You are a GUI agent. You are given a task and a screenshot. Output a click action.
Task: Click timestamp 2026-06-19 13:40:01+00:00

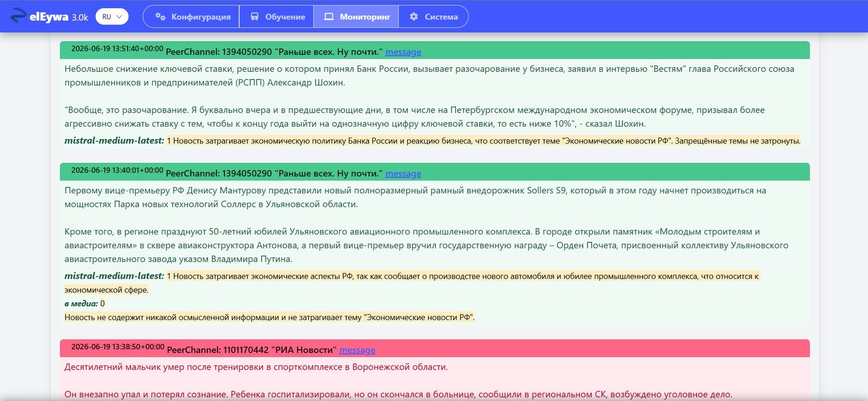pos(117,170)
